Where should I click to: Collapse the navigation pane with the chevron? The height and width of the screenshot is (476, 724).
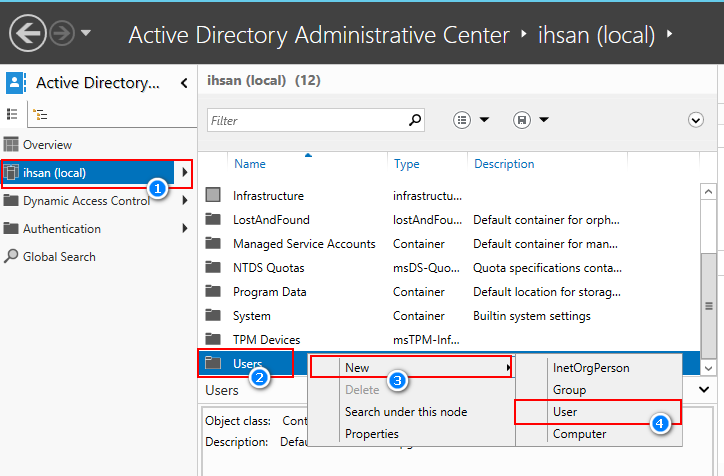pyautogui.click(x=184, y=83)
